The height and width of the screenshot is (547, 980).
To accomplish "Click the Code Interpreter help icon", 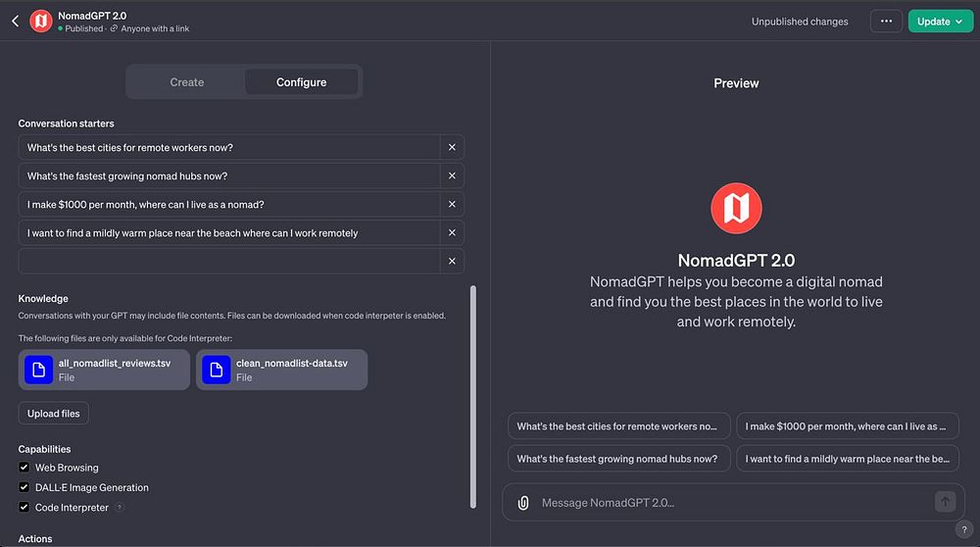I will [x=120, y=508].
